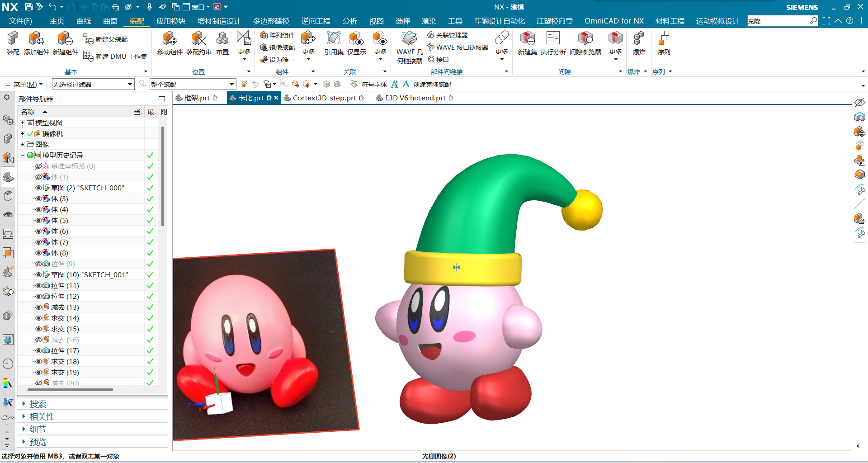Show the hidden 基准坐标系 (0) feature
This screenshot has height=463, width=868.
pos(38,166)
